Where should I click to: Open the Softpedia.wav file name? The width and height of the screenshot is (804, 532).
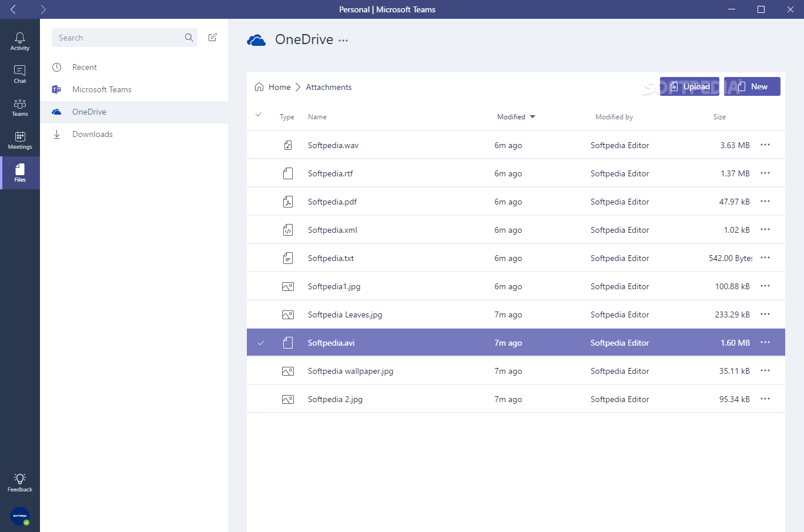click(x=333, y=145)
